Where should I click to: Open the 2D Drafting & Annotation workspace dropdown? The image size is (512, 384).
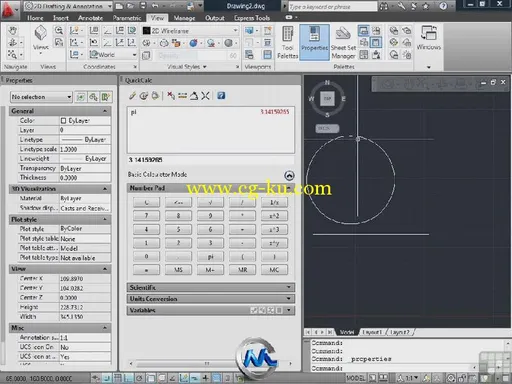68,6
